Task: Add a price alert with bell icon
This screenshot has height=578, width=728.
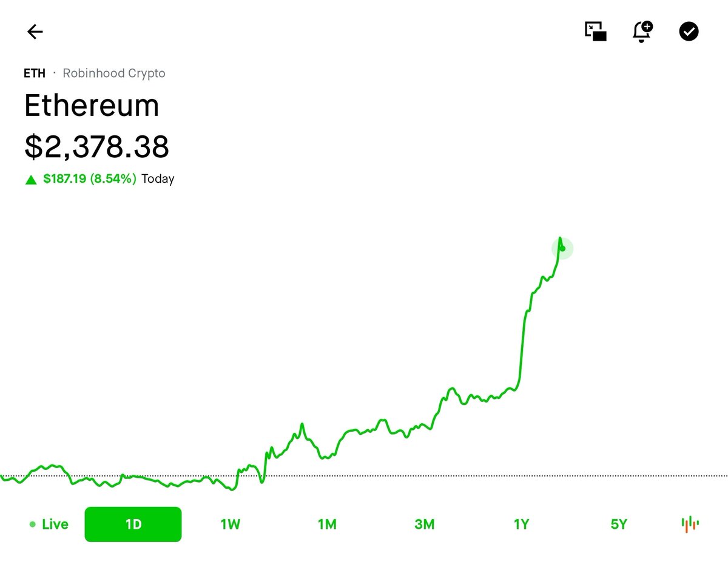Action: (642, 31)
